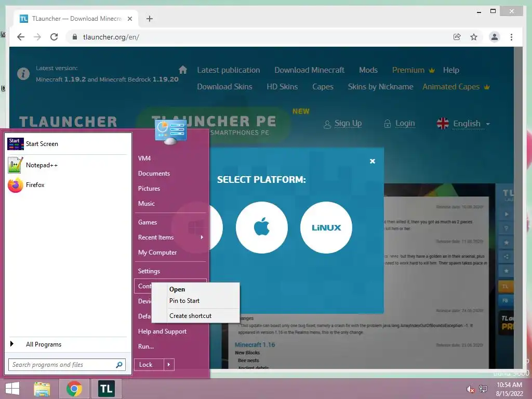
Task: Click the Chrome address bar URL
Action: (x=111, y=37)
